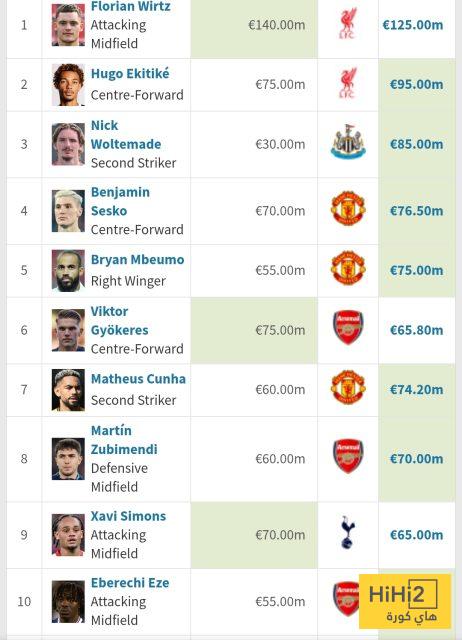Click the €65.80m Gyökeres fee link
462x640 pixels.
(x=416, y=330)
